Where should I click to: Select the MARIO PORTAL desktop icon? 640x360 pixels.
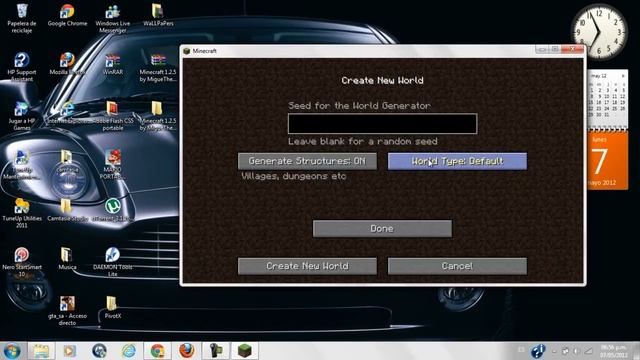pos(113,165)
